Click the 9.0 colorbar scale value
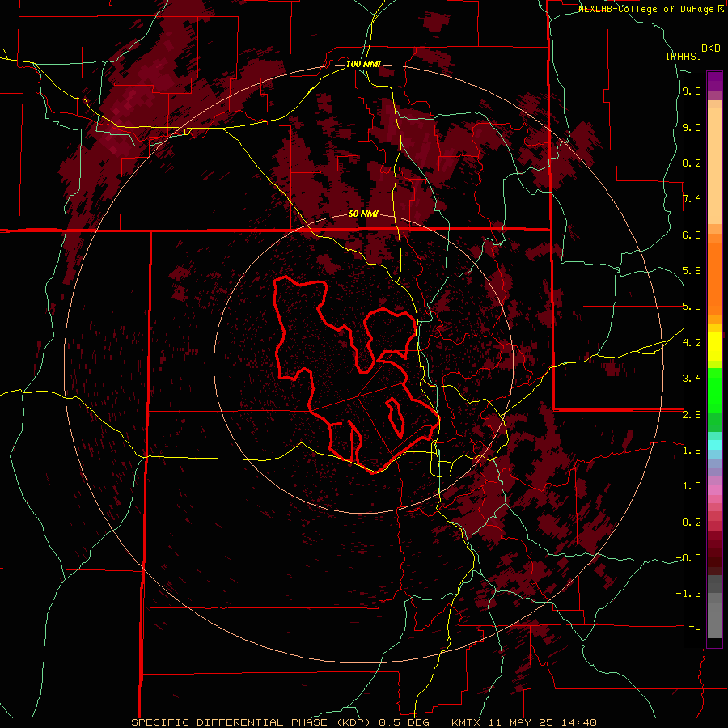The width and height of the screenshot is (728, 728). click(692, 127)
